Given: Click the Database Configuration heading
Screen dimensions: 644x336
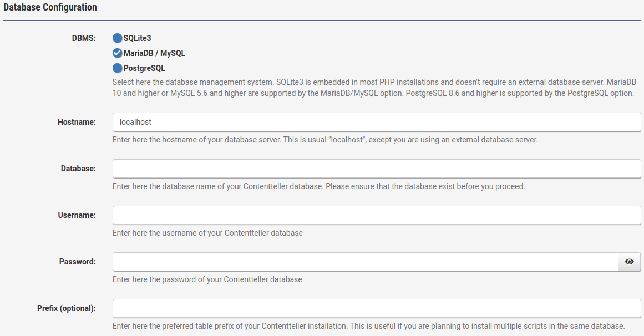Looking at the screenshot, I should (50, 8).
